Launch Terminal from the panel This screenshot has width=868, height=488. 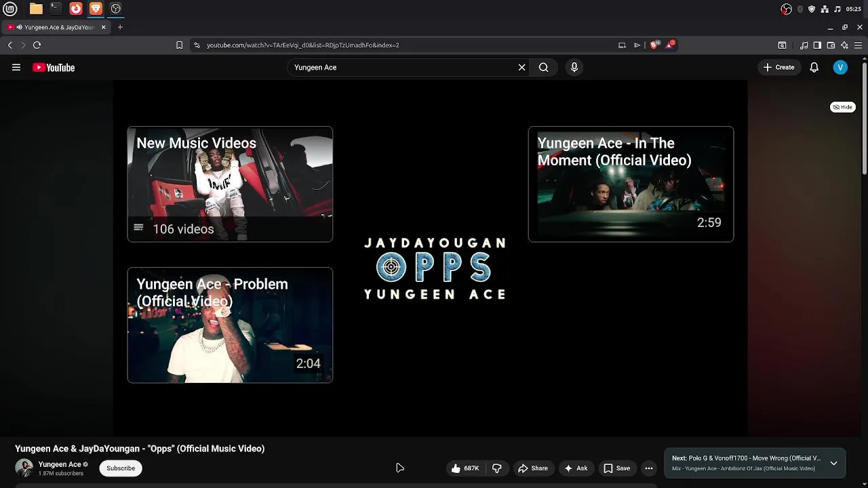click(x=56, y=9)
